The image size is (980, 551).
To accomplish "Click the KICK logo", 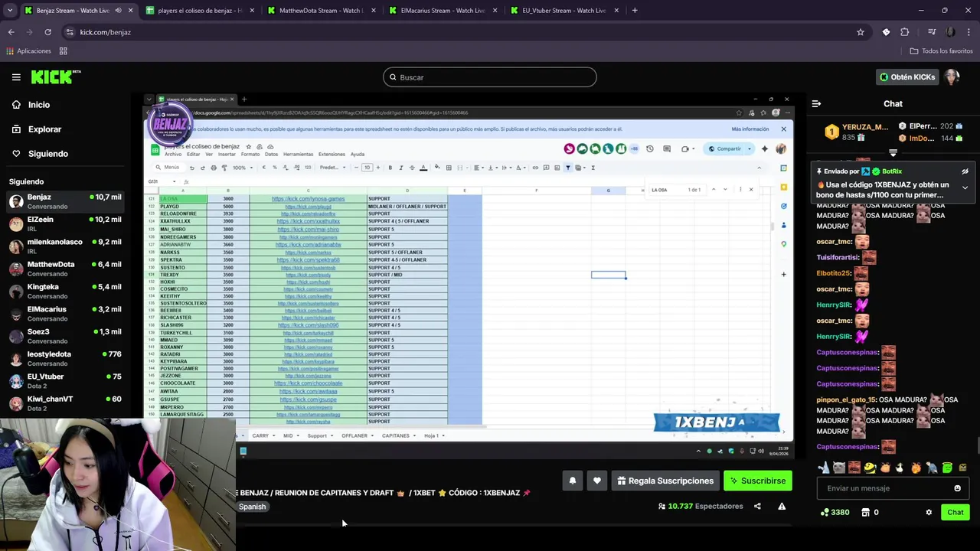I will coord(55,77).
